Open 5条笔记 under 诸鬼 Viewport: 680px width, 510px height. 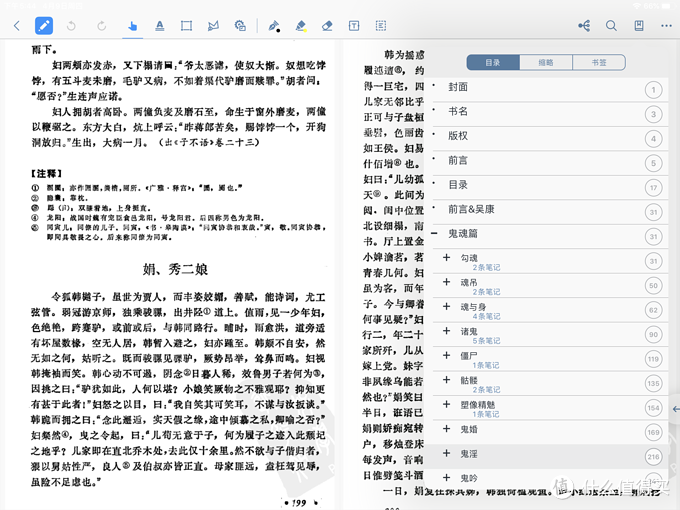pos(487,341)
